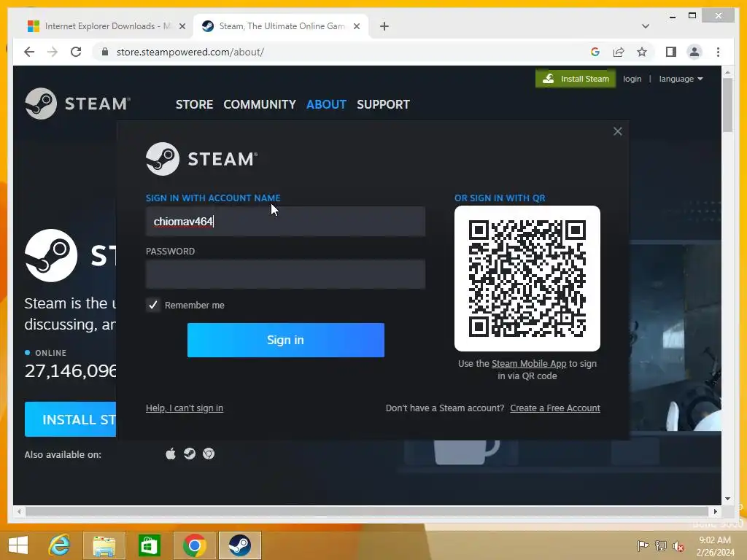Open Internet Explorer from the taskbar
This screenshot has width=747, height=560.
point(60,545)
